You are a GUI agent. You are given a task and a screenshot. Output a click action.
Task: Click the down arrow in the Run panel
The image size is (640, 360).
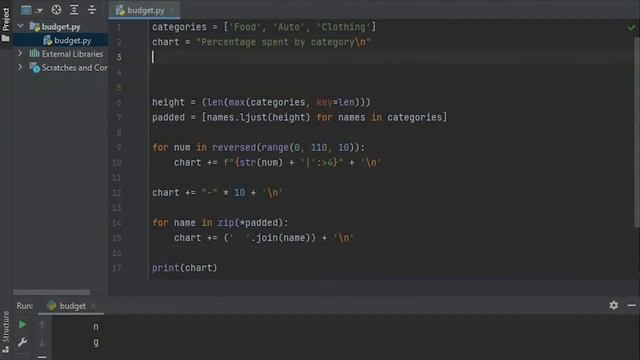point(42,342)
